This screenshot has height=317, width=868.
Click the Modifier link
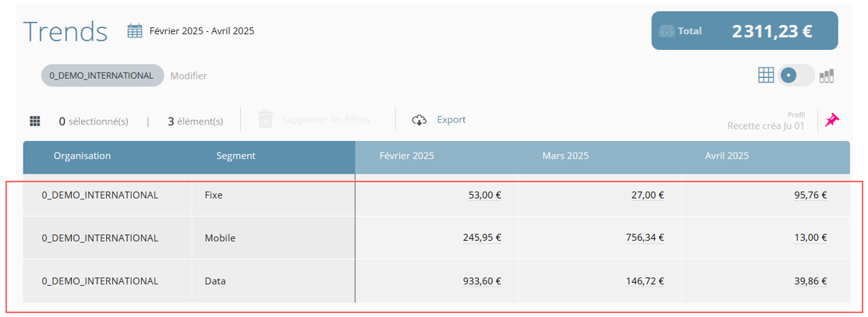189,76
